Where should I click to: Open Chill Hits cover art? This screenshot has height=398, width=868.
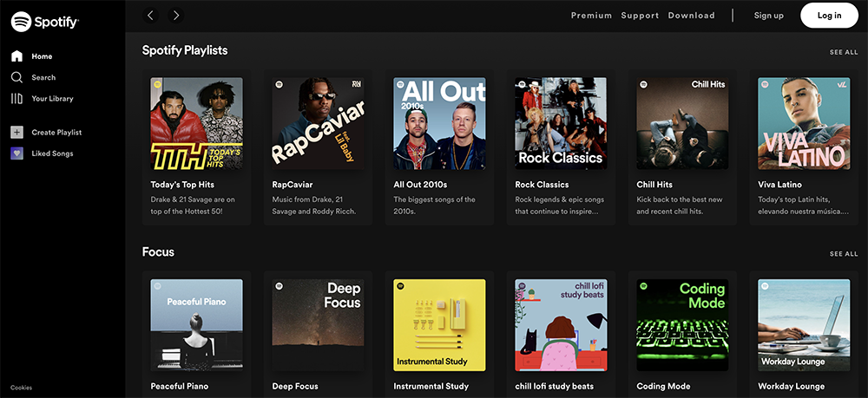coord(682,123)
